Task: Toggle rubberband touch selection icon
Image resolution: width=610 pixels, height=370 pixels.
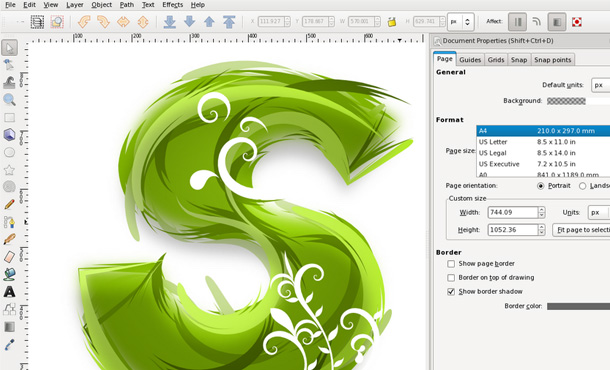Action: click(x=57, y=22)
